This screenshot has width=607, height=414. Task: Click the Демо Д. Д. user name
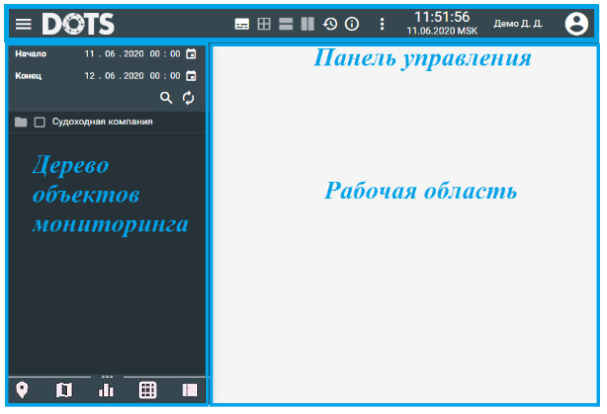[518, 24]
